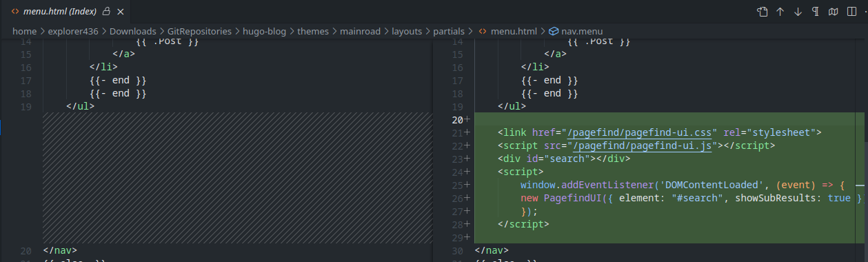Click '</nav>' on left pane line 20
Image resolution: width=868 pixels, height=262 pixels.
(x=60, y=250)
